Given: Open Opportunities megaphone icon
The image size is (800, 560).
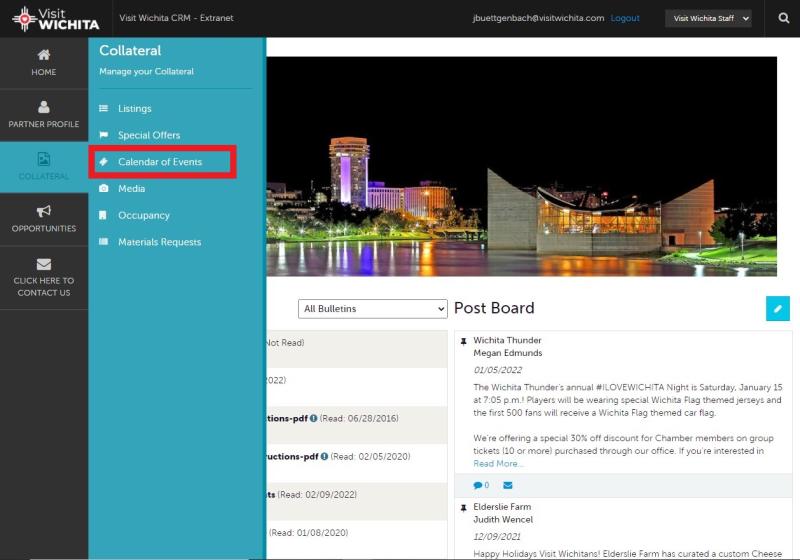Looking at the screenshot, I should click(44, 211).
